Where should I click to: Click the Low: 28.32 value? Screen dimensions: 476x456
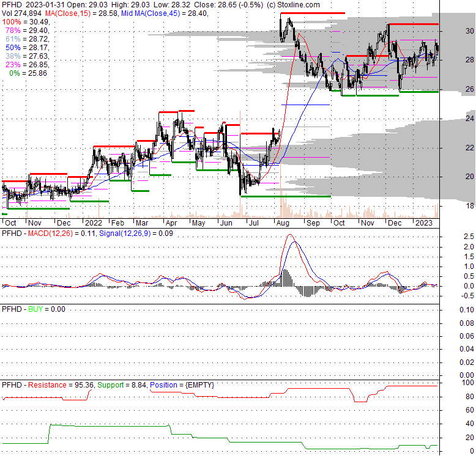click(x=172, y=5)
